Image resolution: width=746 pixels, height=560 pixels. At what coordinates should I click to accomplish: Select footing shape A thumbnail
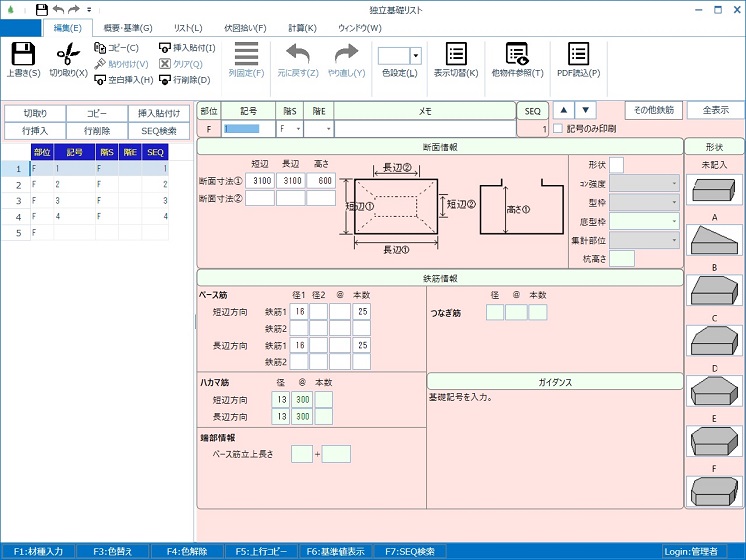714,240
